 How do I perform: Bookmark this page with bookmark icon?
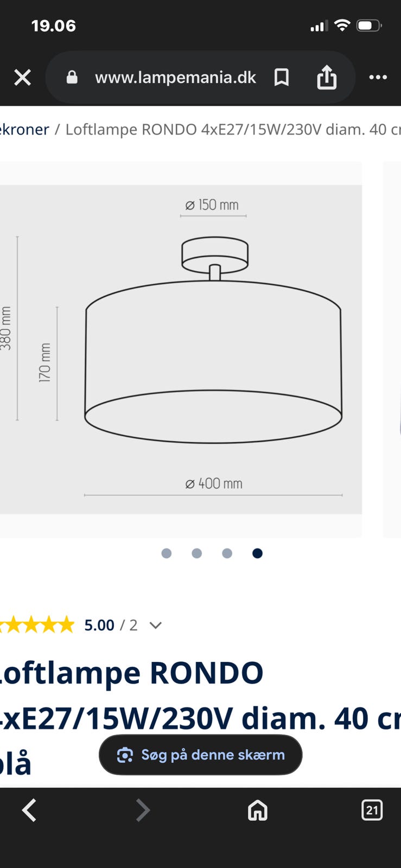pos(281,78)
